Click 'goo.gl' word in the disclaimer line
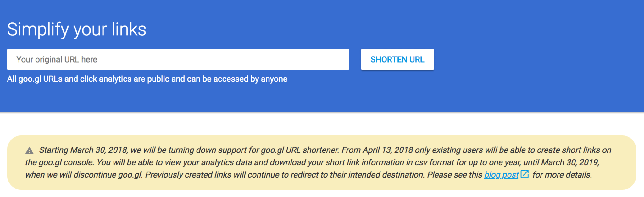Image resolution: width=644 pixels, height=197 pixels. point(30,79)
